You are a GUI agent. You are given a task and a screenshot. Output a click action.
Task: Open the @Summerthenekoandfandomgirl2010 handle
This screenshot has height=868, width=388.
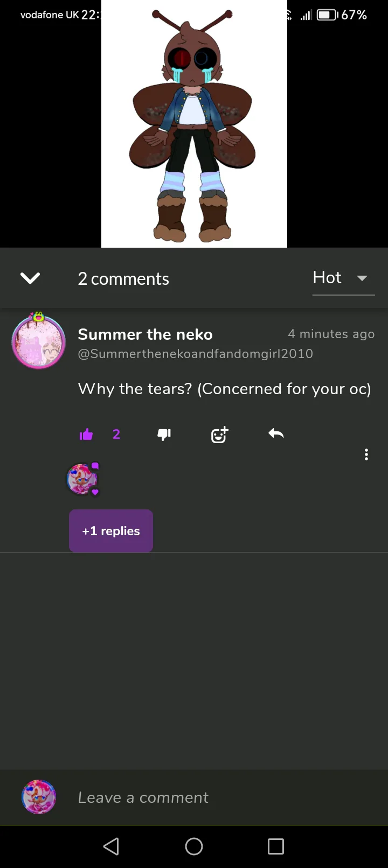point(195,354)
